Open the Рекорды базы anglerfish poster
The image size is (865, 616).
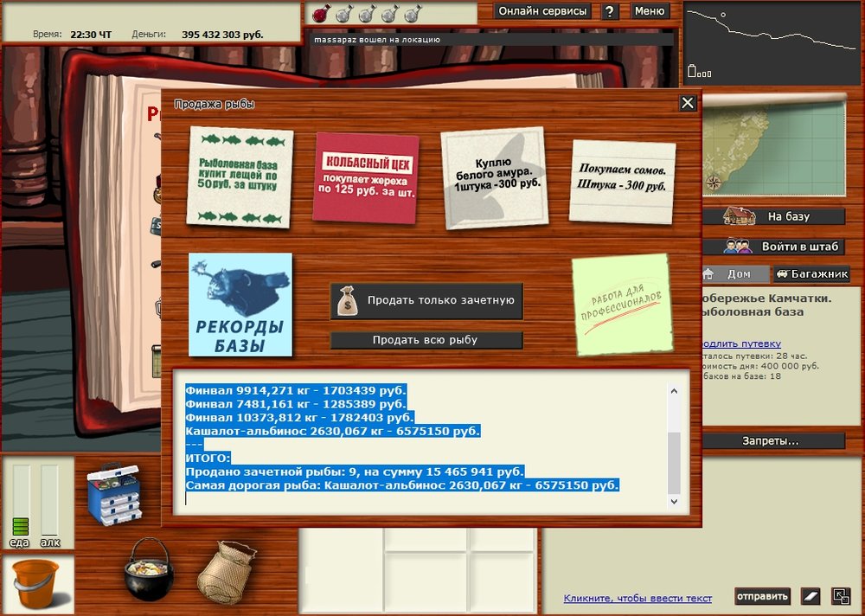tap(240, 305)
